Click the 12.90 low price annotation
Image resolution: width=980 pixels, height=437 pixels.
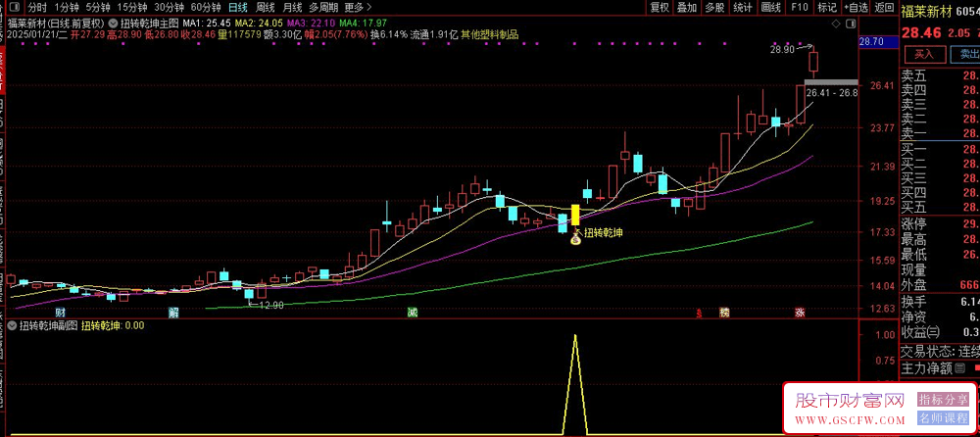point(271,305)
